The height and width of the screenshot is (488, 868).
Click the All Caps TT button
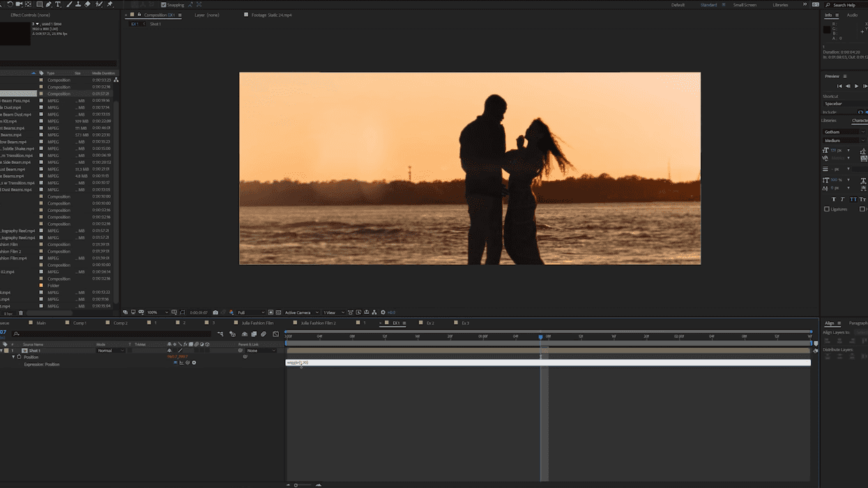(853, 199)
